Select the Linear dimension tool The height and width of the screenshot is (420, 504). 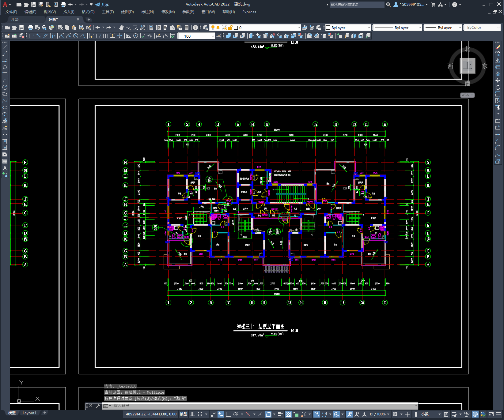(x=31, y=36)
